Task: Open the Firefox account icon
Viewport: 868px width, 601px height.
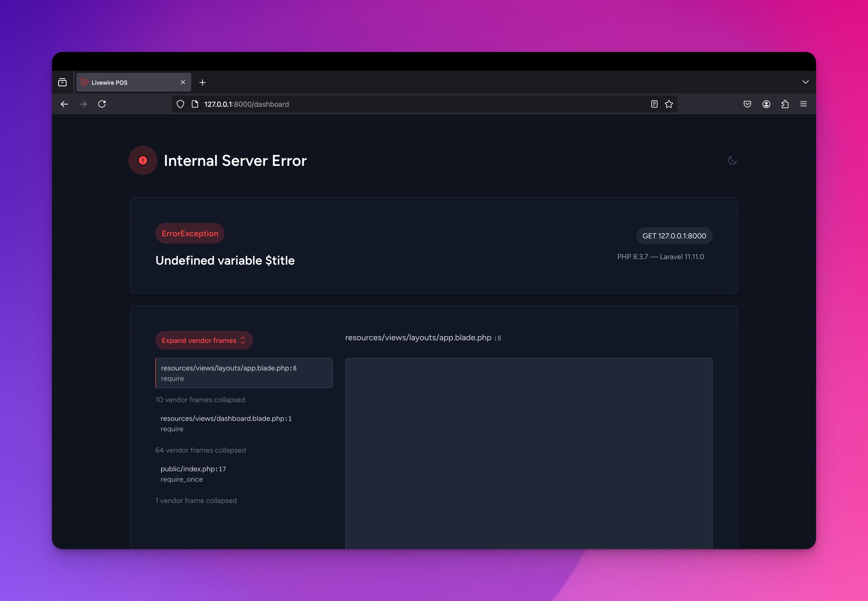Action: [x=766, y=104]
